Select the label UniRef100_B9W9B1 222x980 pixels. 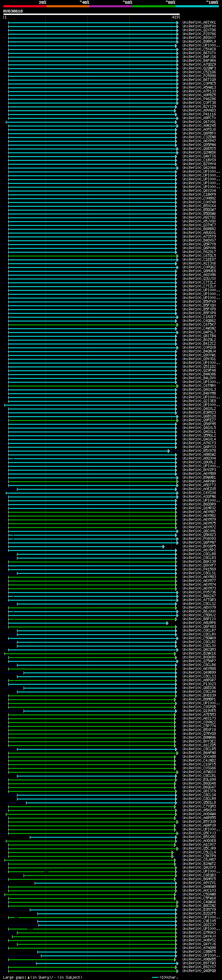point(199,477)
